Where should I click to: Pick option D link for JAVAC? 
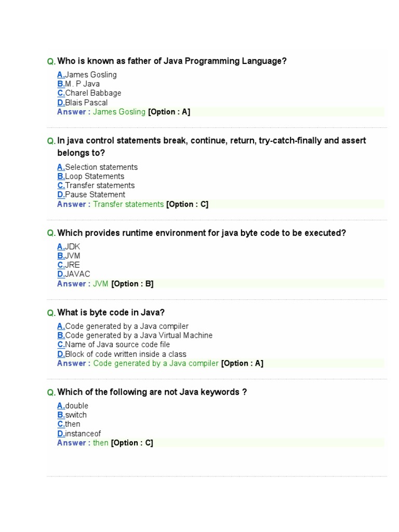click(61, 274)
